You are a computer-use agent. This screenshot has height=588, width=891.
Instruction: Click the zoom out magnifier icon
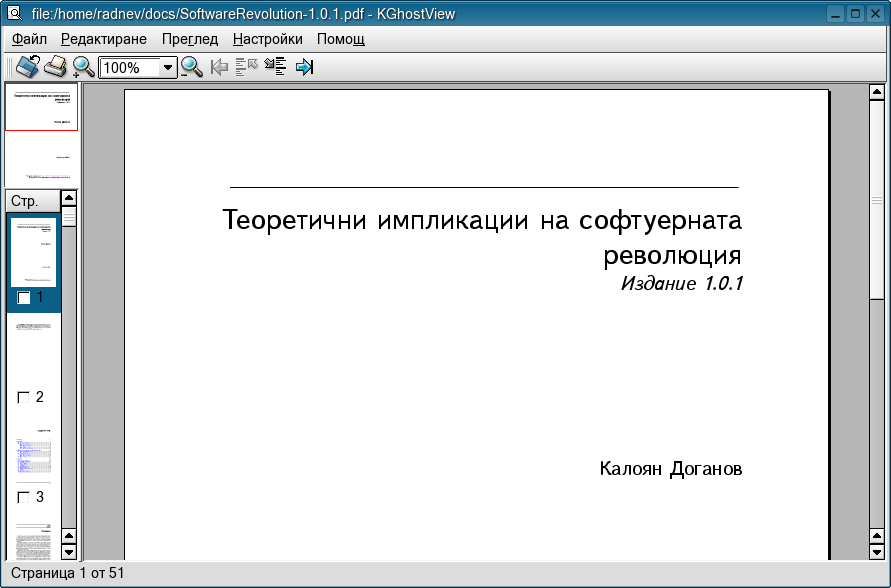pos(191,67)
